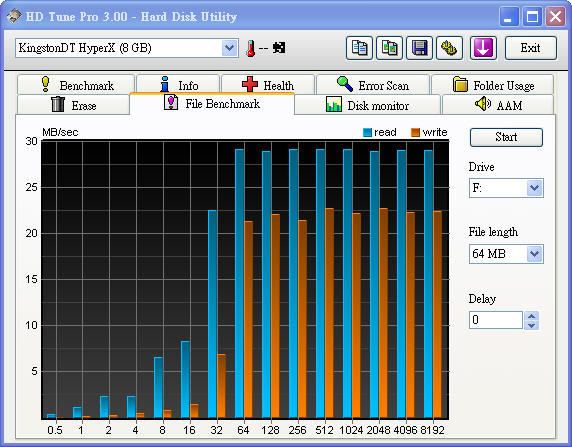Increase the Delay value with up arrow
572x447 pixels.
coord(532,316)
